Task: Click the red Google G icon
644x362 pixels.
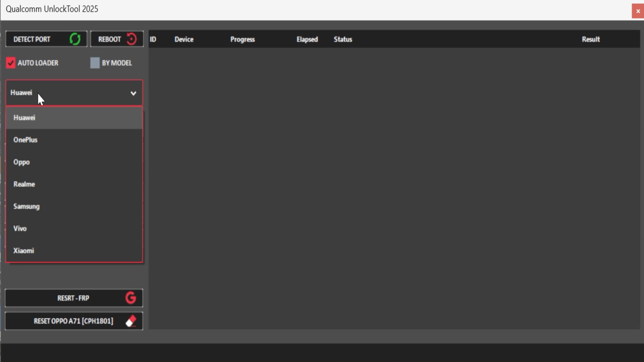Action: tap(131, 298)
